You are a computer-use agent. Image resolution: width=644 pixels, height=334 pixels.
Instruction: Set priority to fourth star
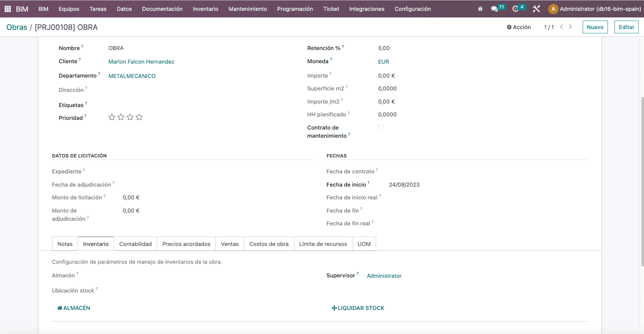[139, 117]
